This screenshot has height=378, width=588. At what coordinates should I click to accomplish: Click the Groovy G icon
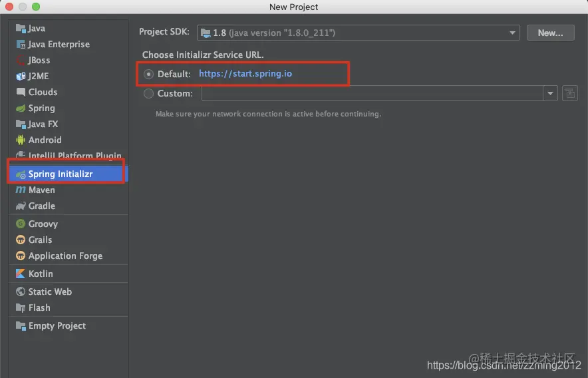coord(21,224)
